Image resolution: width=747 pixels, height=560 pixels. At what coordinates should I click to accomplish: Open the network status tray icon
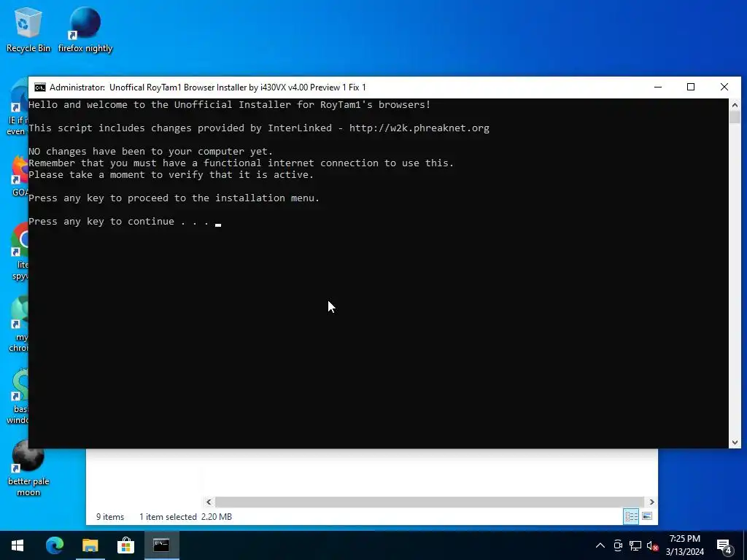coord(635,545)
